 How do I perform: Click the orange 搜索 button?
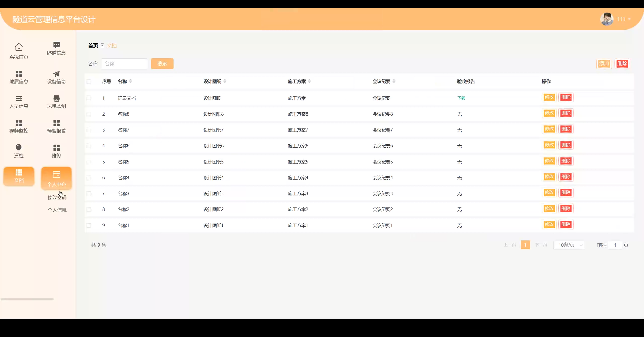[162, 64]
